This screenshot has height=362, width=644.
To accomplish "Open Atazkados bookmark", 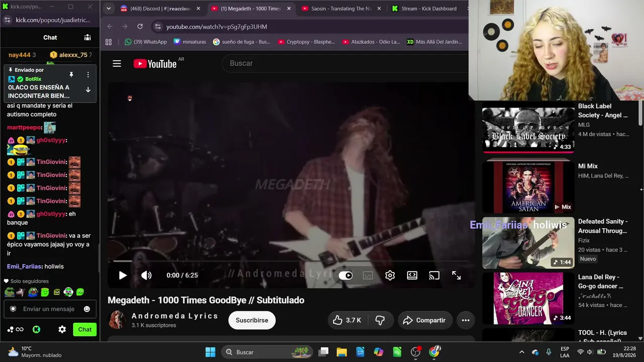I will pos(371,42).
